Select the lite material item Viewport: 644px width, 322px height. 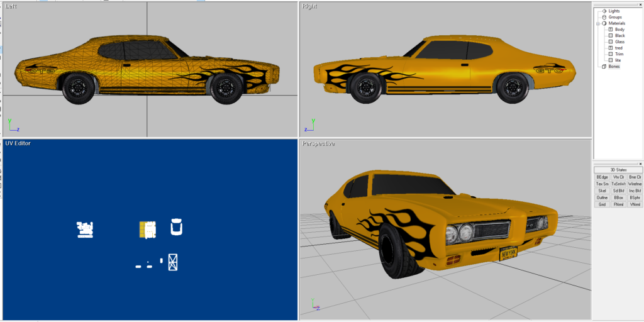click(x=618, y=60)
